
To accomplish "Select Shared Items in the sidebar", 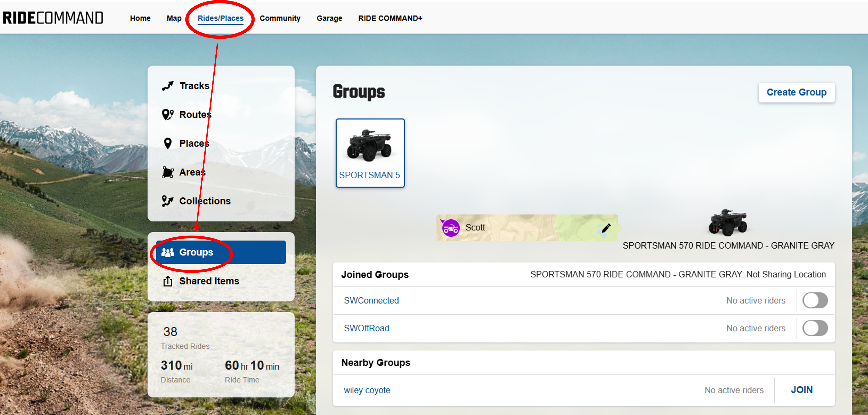I will click(221, 281).
